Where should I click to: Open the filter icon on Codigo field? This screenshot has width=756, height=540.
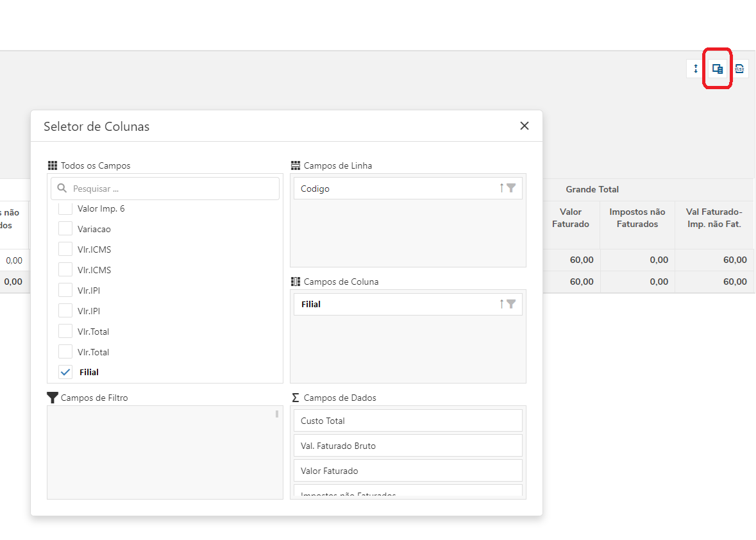point(511,188)
